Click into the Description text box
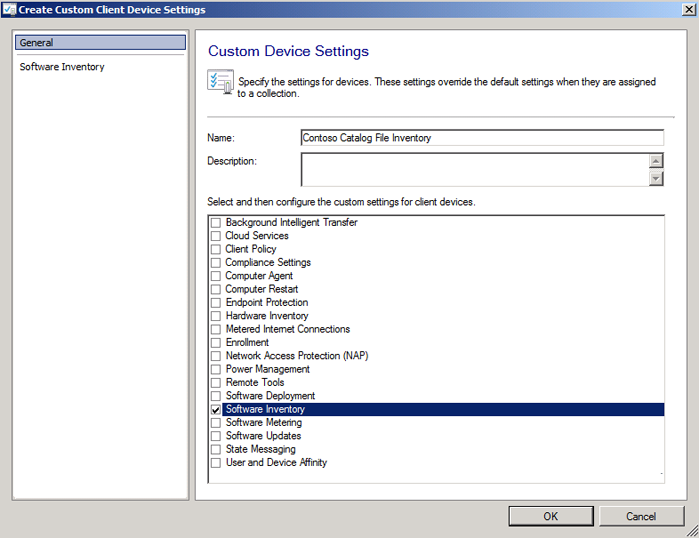The width and height of the screenshot is (699, 538). 474,169
